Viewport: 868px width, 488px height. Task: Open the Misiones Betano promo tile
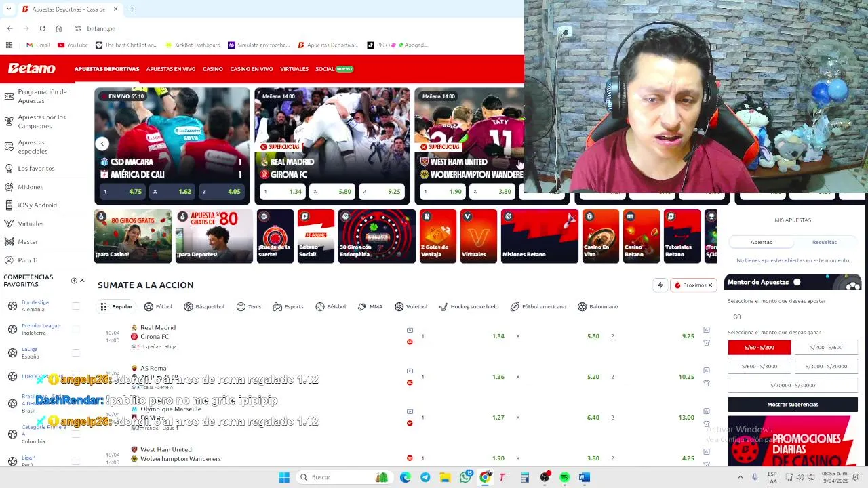(x=539, y=236)
